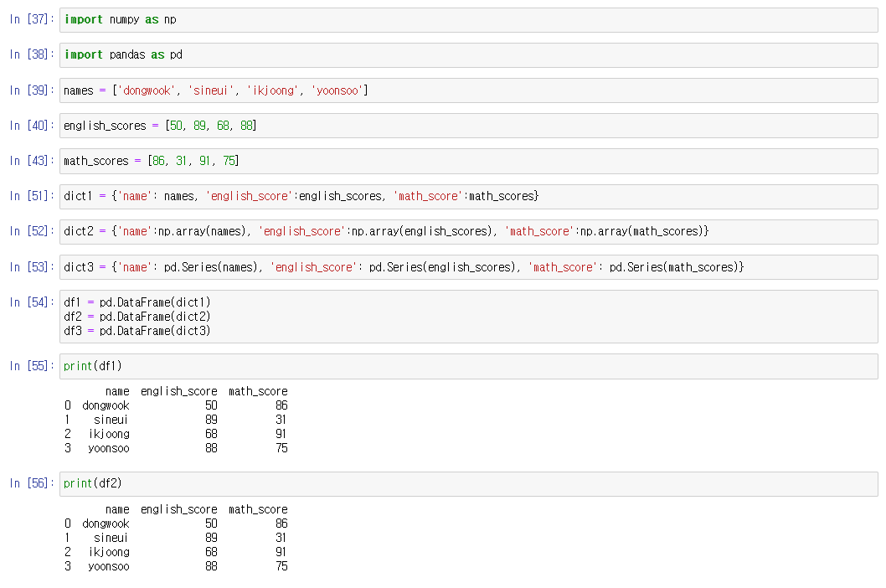Focus the dict3 pd.Series definition cell
886x588 pixels.
point(468,267)
